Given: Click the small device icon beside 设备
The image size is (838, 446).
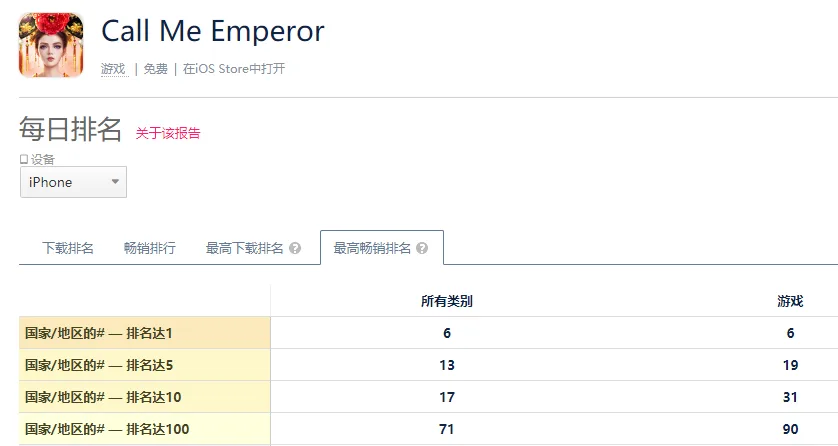Looking at the screenshot, I should click(x=24, y=159).
